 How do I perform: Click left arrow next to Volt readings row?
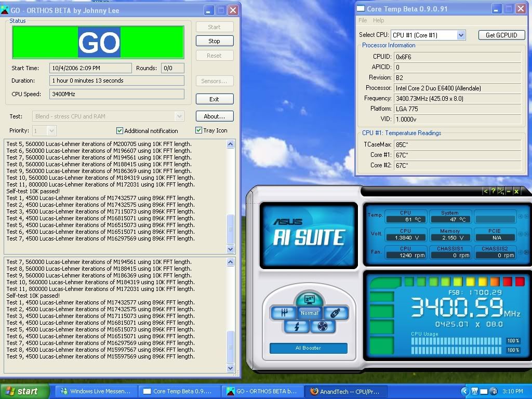(x=520, y=234)
